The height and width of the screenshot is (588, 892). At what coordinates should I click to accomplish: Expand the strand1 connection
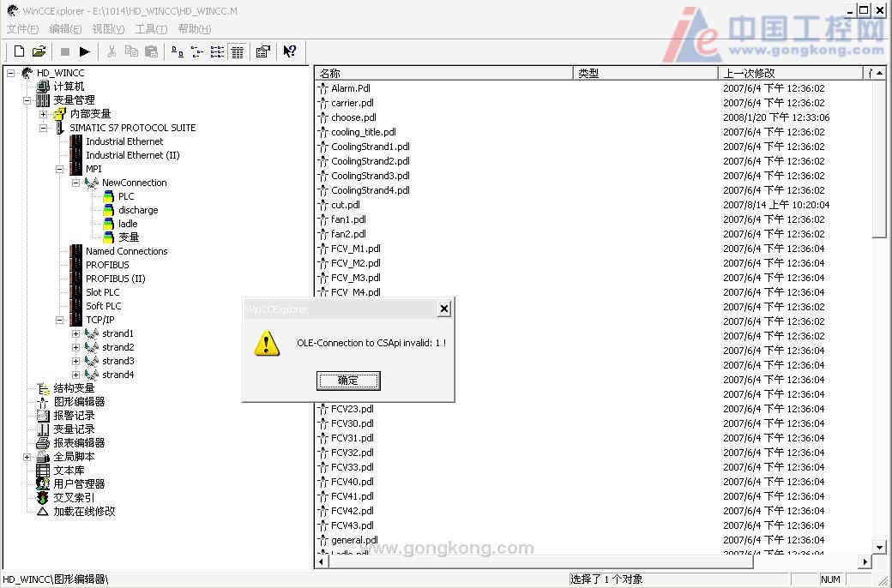tap(75, 333)
